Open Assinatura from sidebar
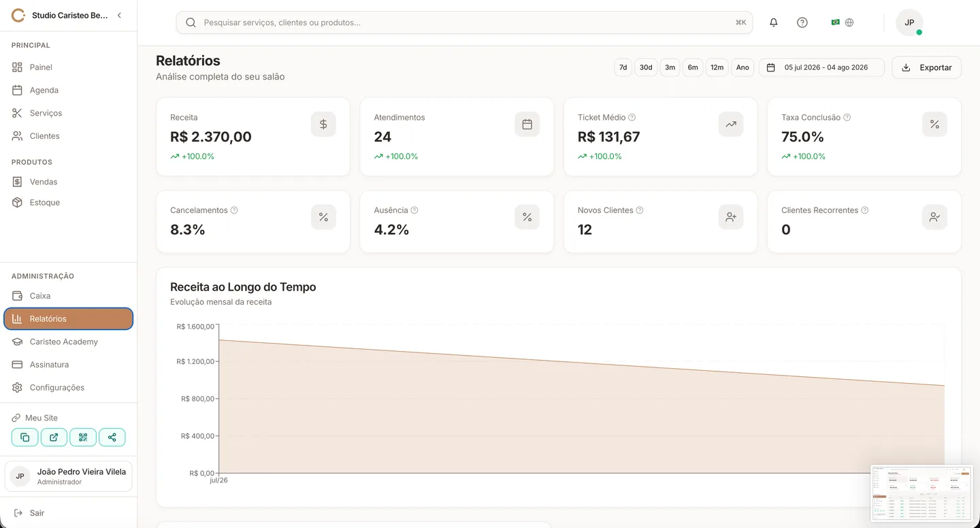Image resolution: width=980 pixels, height=528 pixels. (x=68, y=365)
